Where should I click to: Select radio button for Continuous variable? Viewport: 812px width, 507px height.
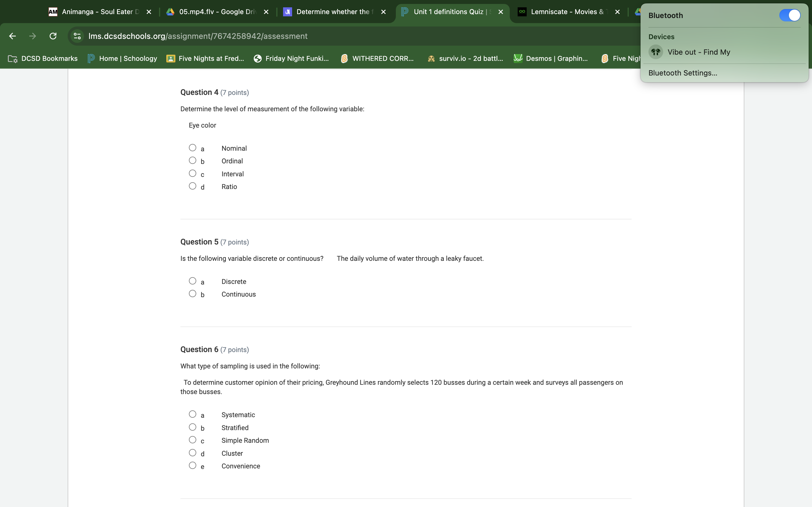point(192,294)
